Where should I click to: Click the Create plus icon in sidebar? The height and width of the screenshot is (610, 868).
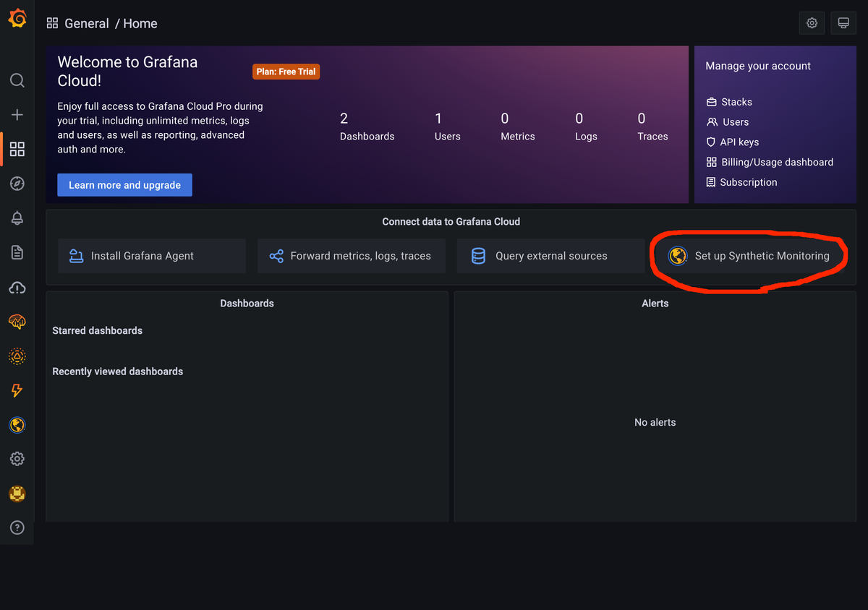[17, 115]
